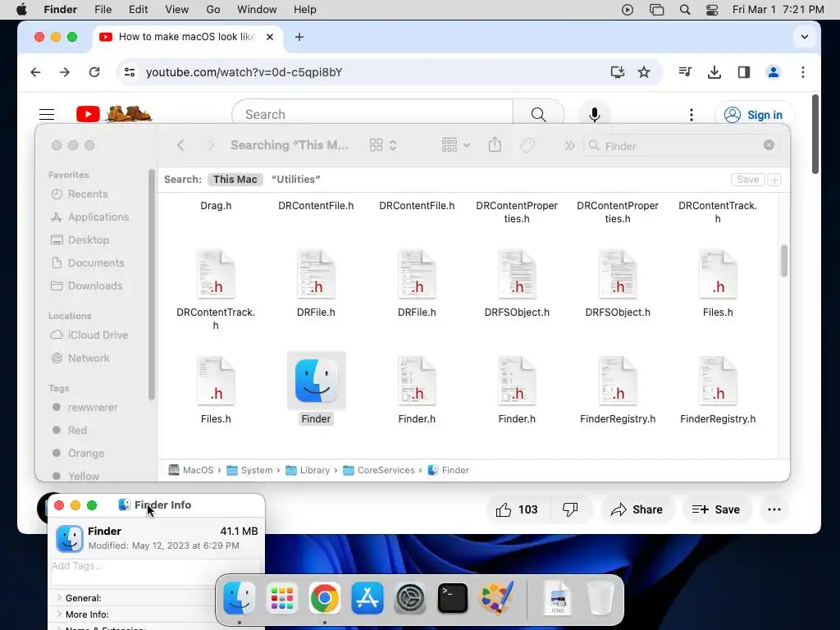
Task: Select the Red tag in sidebar
Action: [x=77, y=430]
